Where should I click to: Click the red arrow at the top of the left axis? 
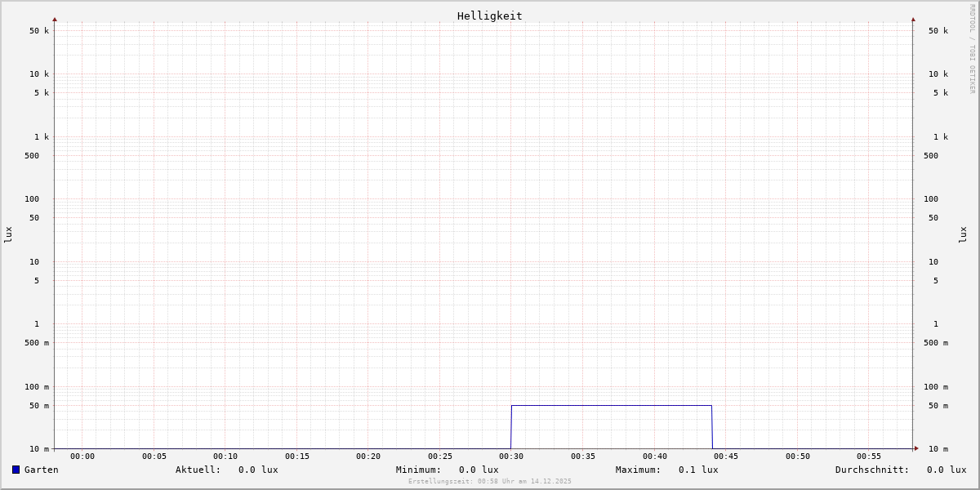(55, 19)
